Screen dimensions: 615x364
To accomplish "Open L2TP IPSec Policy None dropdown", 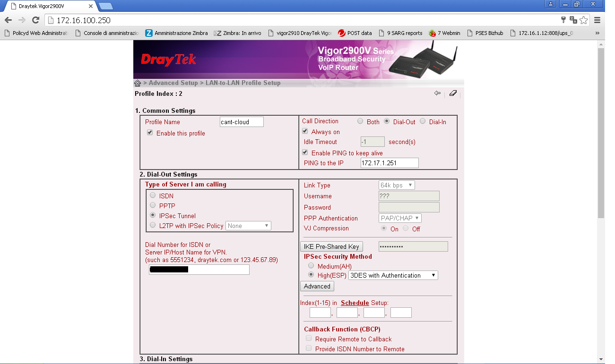I will (x=248, y=226).
